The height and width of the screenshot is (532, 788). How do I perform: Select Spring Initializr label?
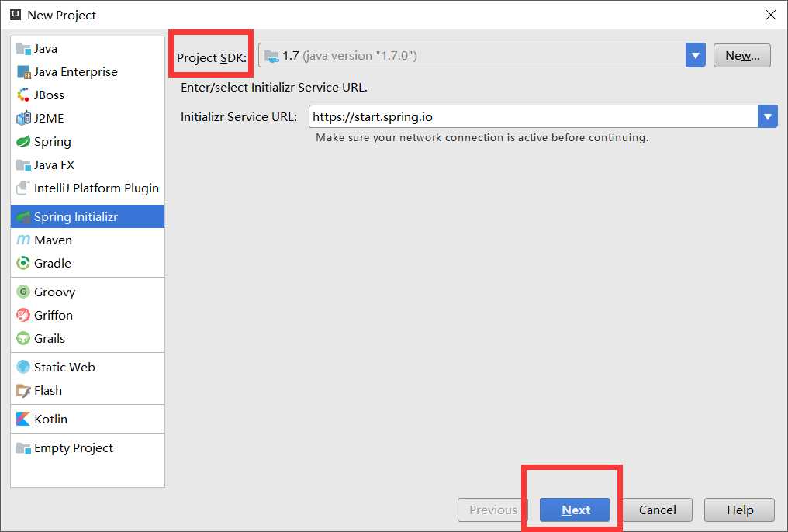[76, 217]
